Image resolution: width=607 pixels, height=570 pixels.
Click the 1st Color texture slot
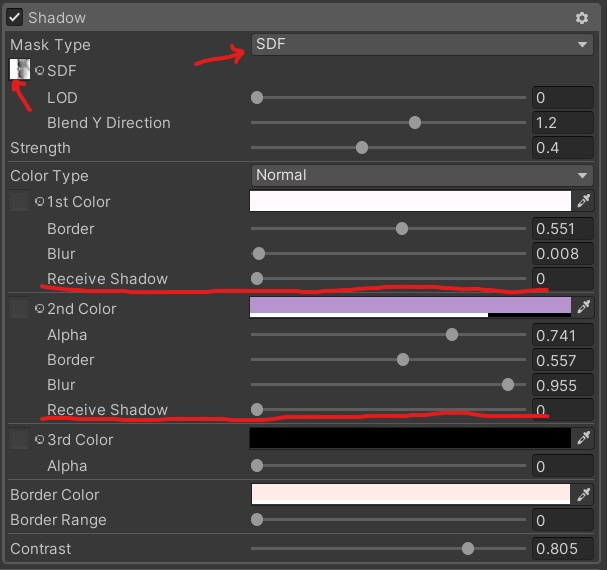[x=19, y=202]
